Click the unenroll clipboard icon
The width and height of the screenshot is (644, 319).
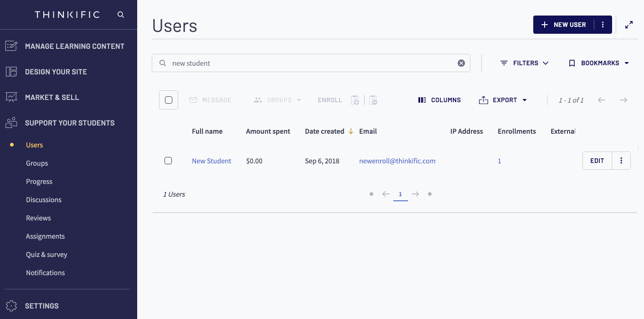[373, 100]
